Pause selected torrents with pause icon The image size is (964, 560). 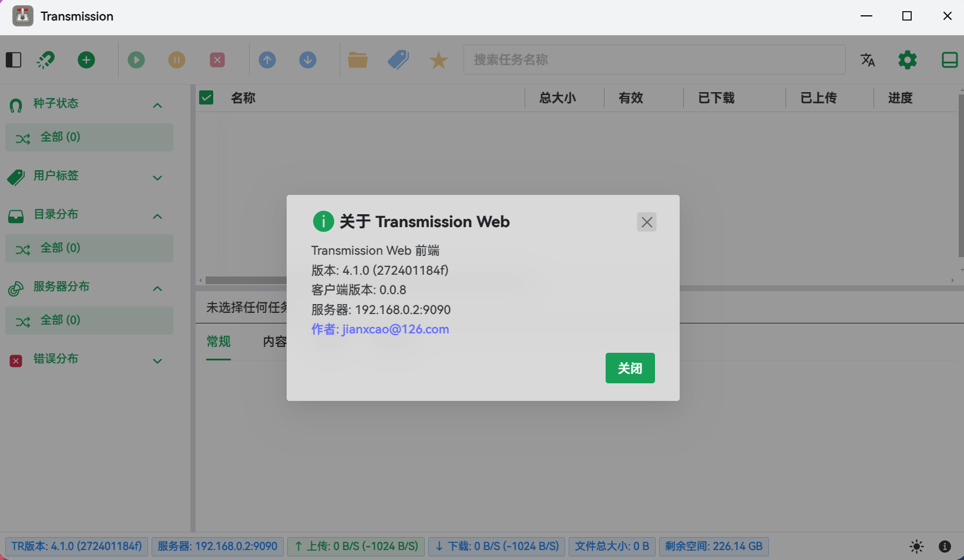(177, 60)
